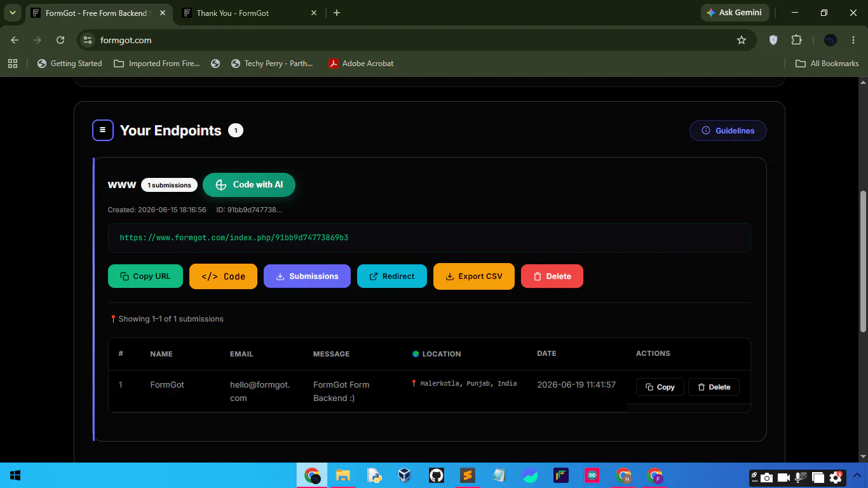Open the apps grid in bookmarks bar
The height and width of the screenshot is (488, 868).
(12, 64)
